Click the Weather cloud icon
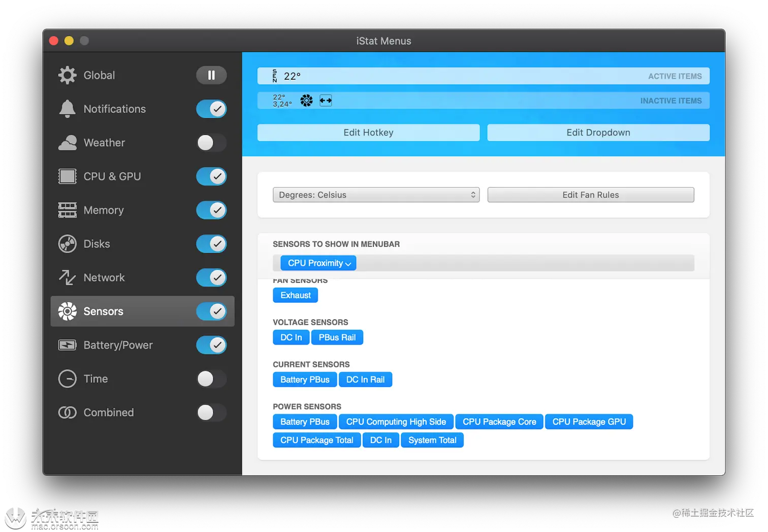768x532 pixels. pyautogui.click(x=68, y=143)
